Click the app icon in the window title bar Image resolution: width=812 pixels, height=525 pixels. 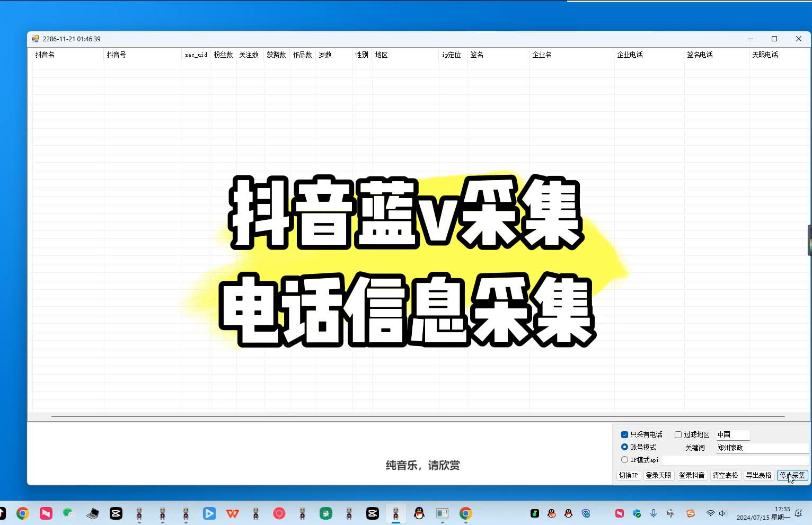pyautogui.click(x=36, y=39)
